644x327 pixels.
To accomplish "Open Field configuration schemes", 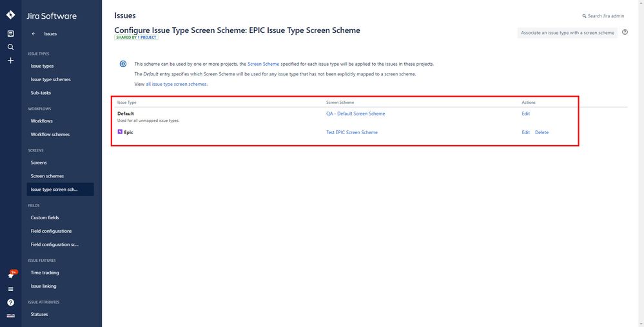I will 54,244.
